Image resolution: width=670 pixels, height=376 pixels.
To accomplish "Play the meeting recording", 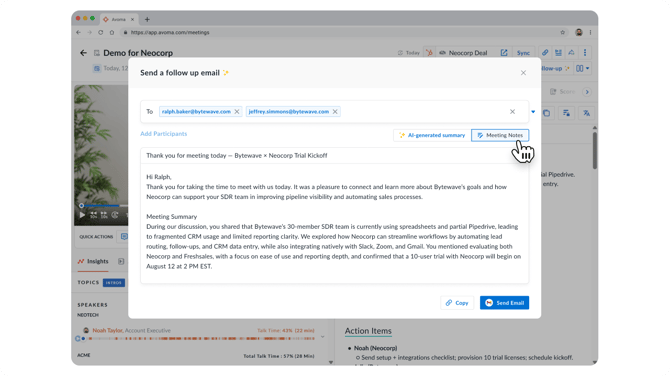I will tap(82, 215).
